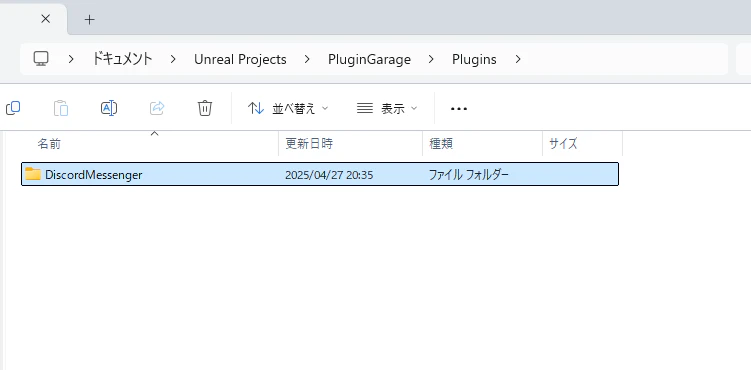Expand chevron after the monitor icon

tap(71, 59)
